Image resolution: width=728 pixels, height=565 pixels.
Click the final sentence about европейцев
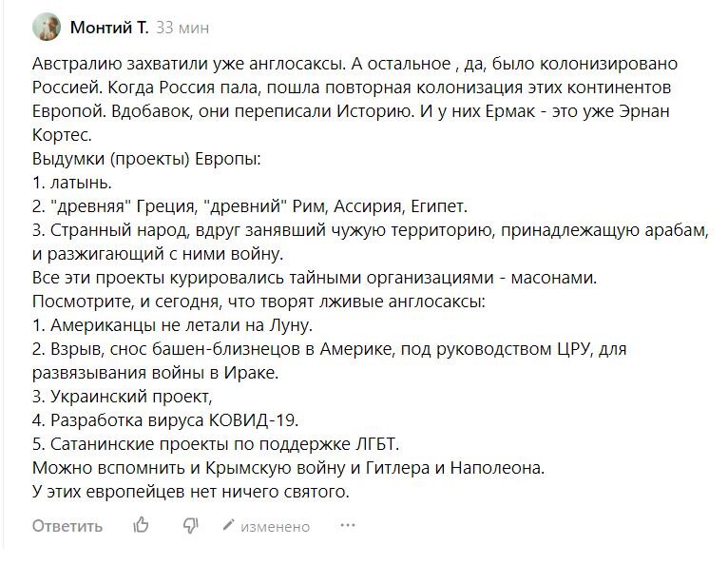191,491
